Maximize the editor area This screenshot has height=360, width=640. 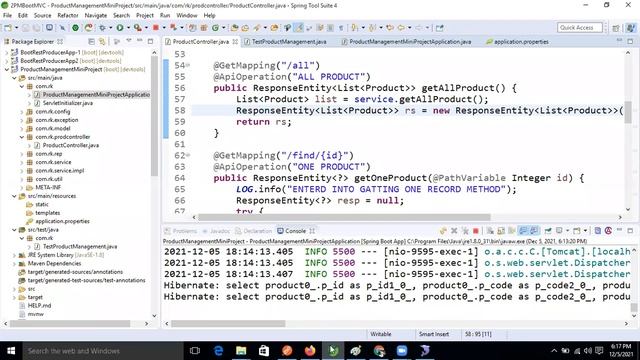(630, 41)
